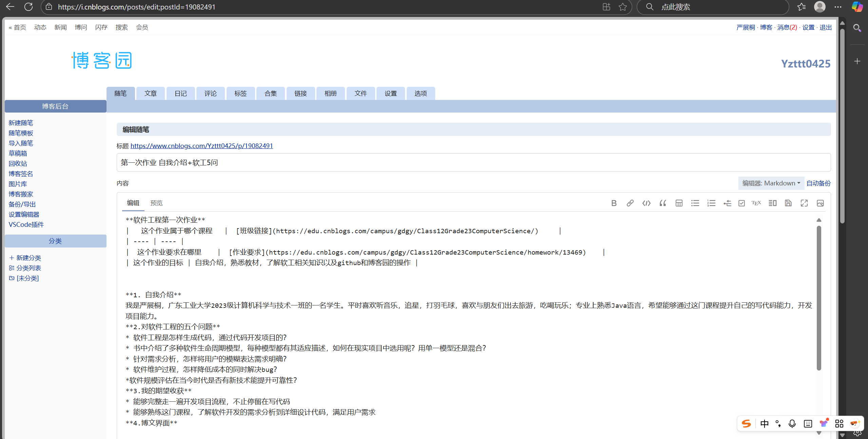Insert a TeX math formula

point(756,203)
